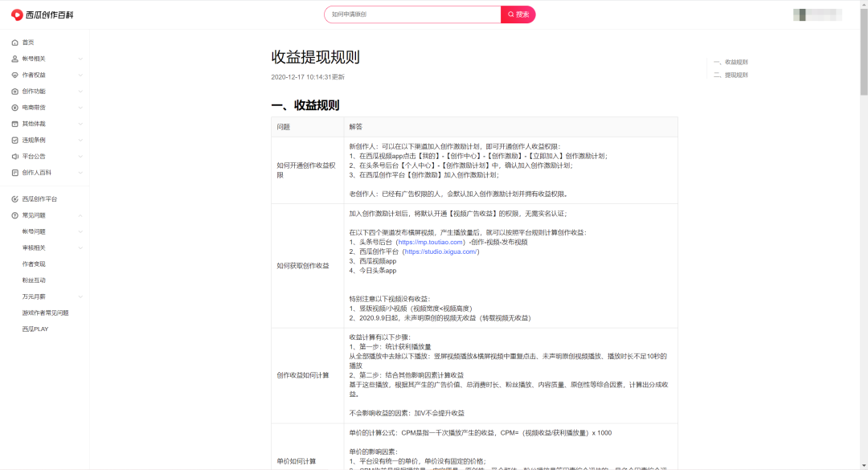Expand the 帐号问题 submenu chevron
The width and height of the screenshot is (868, 470).
80,232
